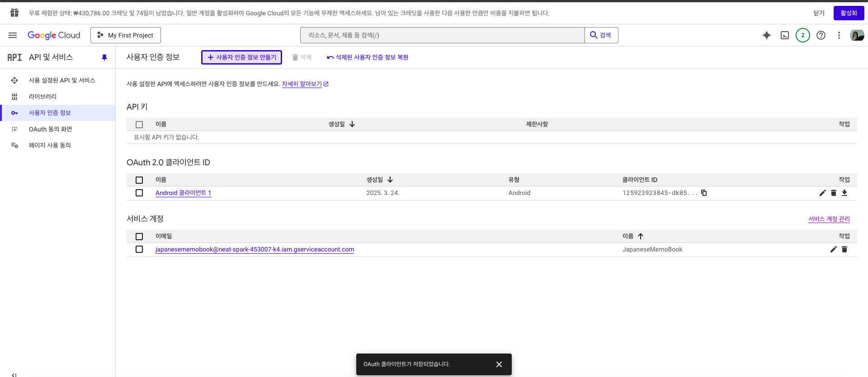Open the Gemini sparkle assistant icon
This screenshot has height=377, width=868.
(x=767, y=35)
